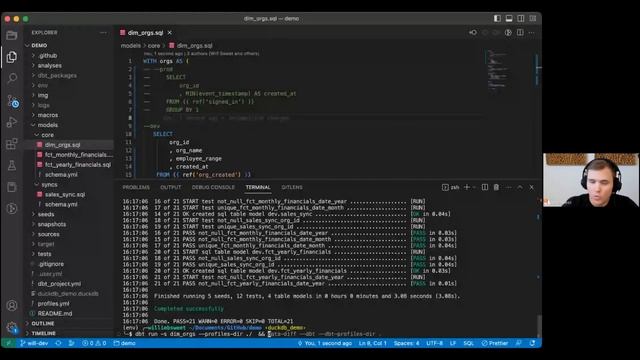Click the synchronize changes icon in status bar
The height and width of the screenshot is (360, 640).
pos(59,343)
